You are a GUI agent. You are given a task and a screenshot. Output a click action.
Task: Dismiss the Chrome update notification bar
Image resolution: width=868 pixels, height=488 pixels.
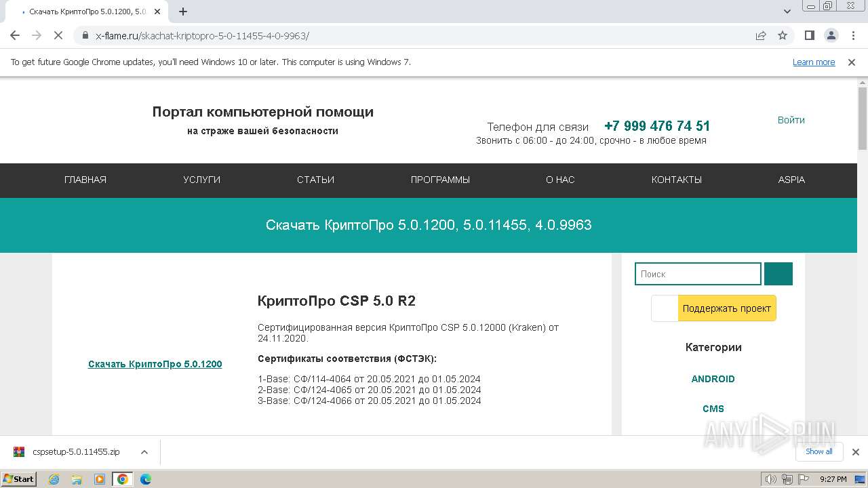point(852,62)
